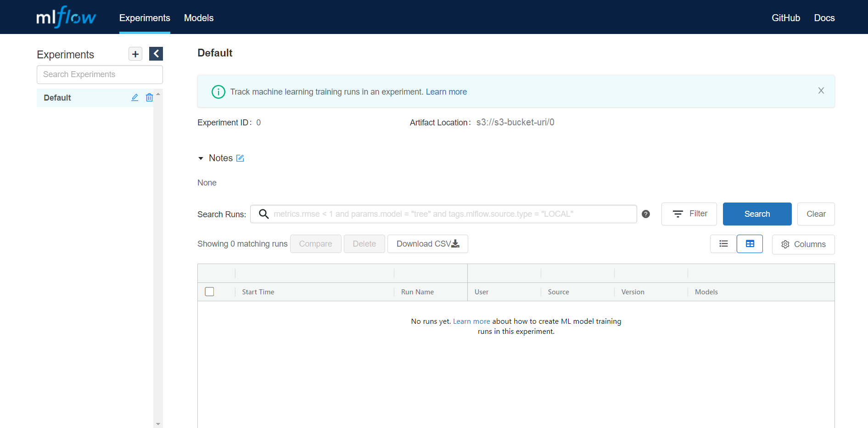Open the search syntax help question-mark icon

pyautogui.click(x=646, y=214)
